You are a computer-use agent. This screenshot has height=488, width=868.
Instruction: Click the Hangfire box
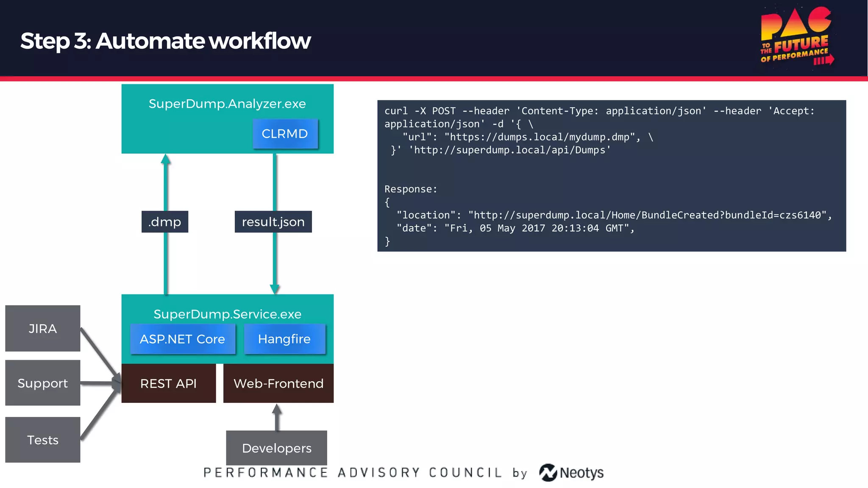tap(284, 339)
